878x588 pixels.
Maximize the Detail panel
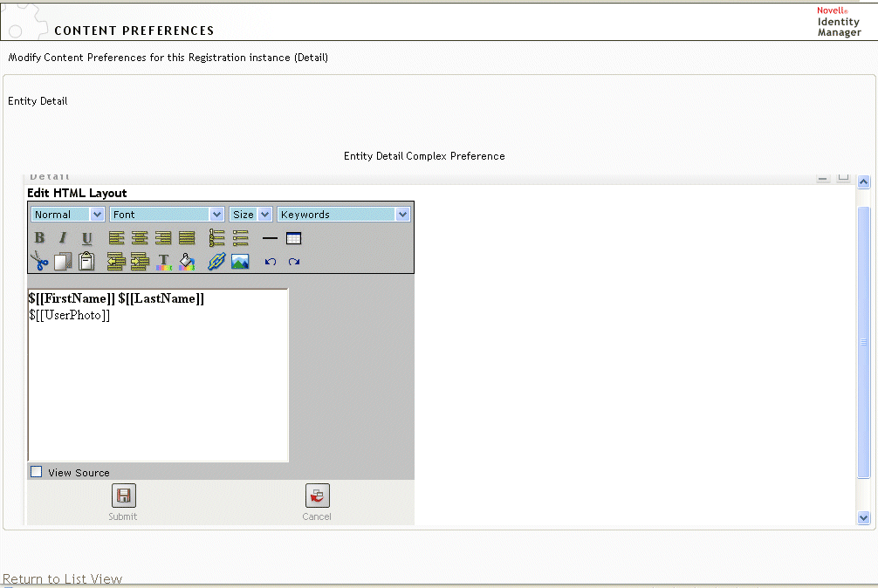click(843, 177)
